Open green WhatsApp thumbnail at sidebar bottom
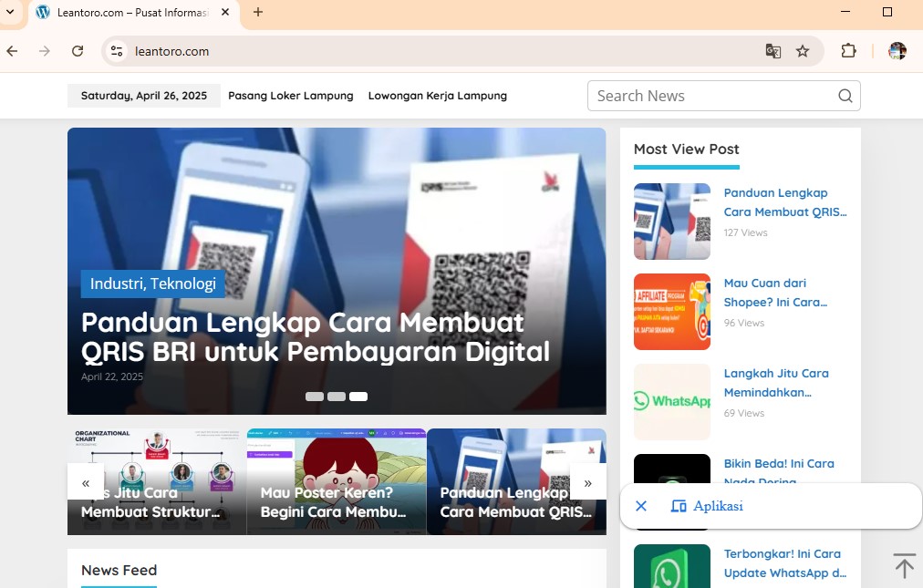923x588 pixels. pos(672,566)
